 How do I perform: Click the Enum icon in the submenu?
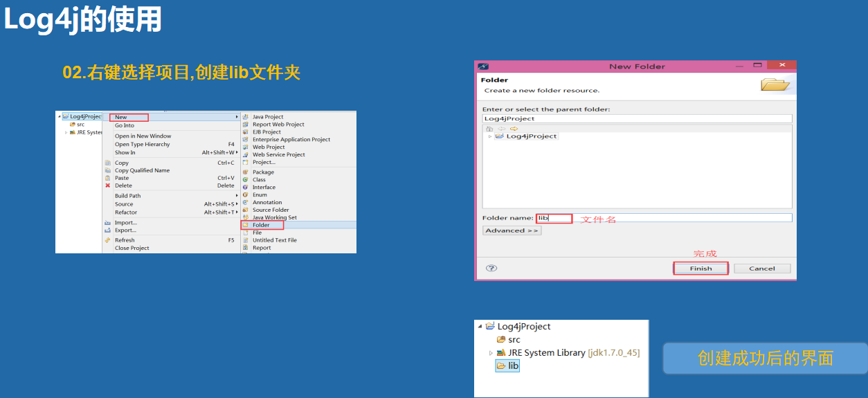[x=245, y=195]
